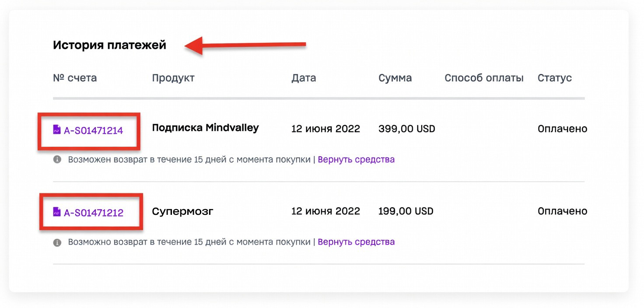Select the Дата column header
The image size is (644, 308).
point(304,78)
